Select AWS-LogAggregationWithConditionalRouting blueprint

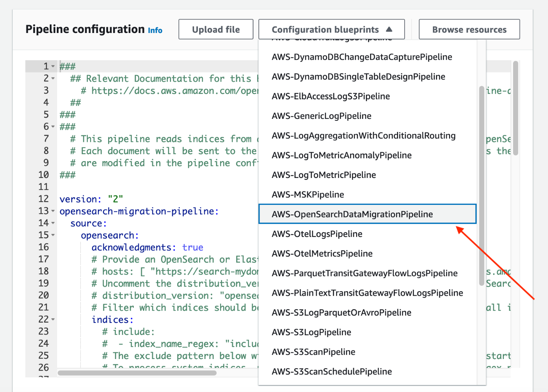coord(367,136)
